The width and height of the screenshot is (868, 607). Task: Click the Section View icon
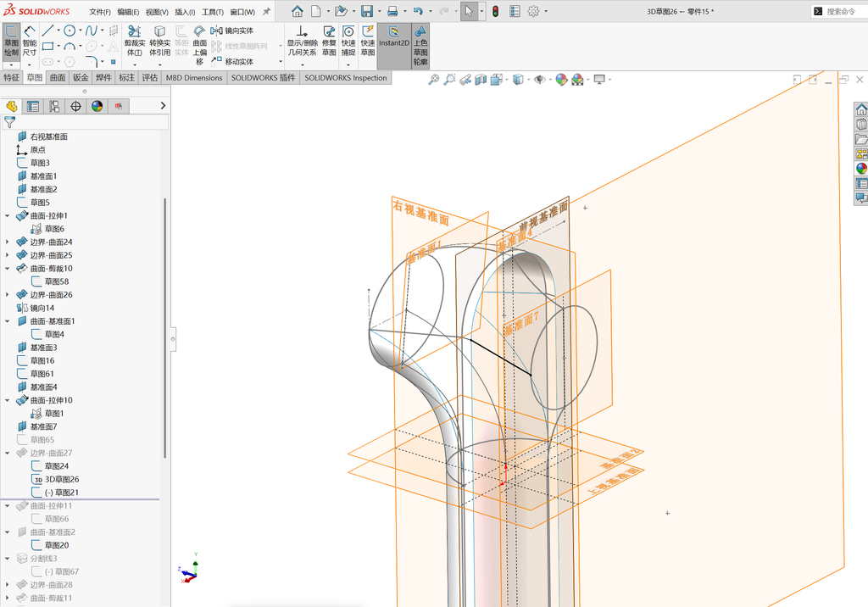tap(481, 80)
